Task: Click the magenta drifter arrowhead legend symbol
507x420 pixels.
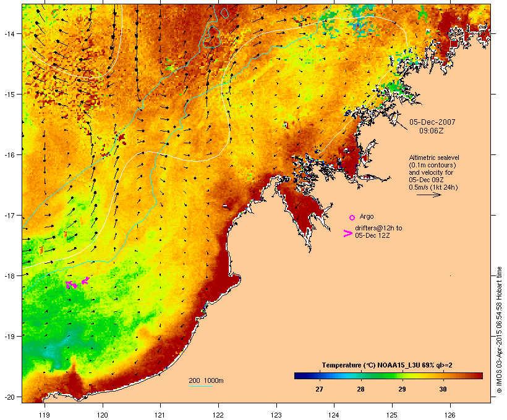Action: click(x=348, y=233)
